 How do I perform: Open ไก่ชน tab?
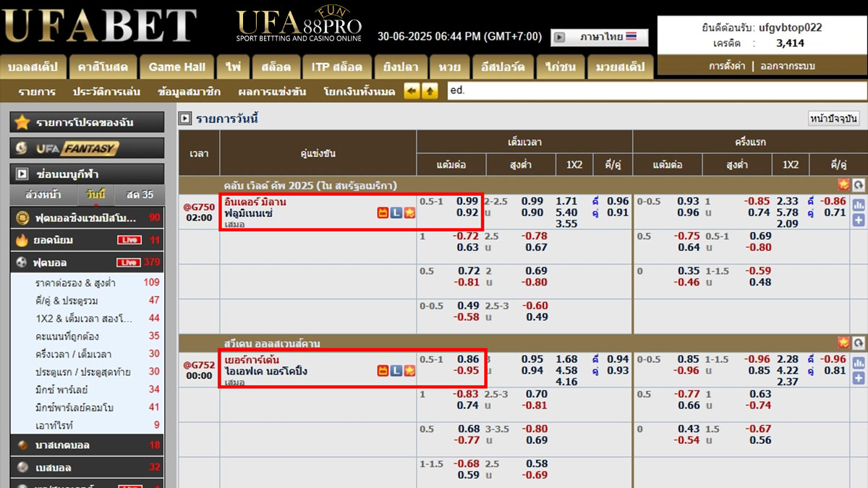561,67
